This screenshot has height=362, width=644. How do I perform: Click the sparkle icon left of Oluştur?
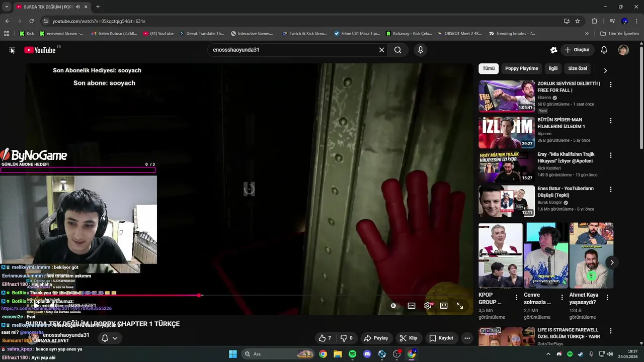click(553, 50)
